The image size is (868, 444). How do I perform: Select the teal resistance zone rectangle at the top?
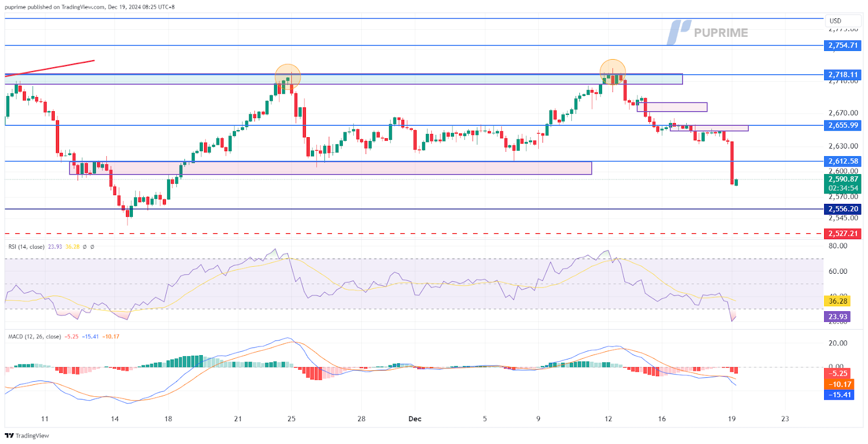click(343, 79)
